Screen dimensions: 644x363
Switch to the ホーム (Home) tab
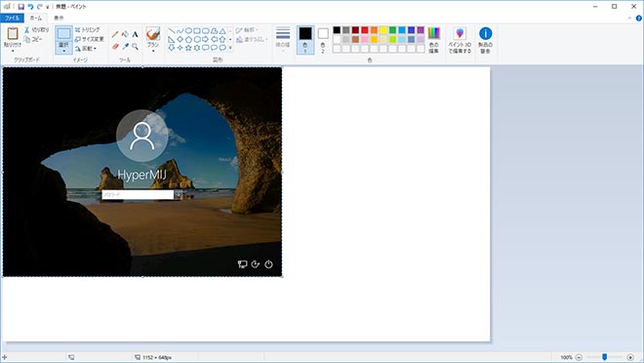(x=36, y=19)
